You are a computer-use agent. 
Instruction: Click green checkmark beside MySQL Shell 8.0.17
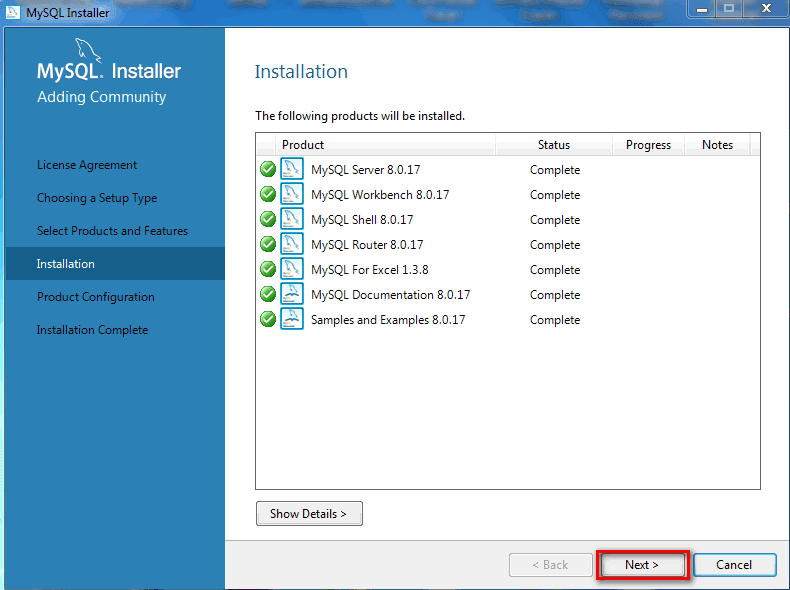268,219
